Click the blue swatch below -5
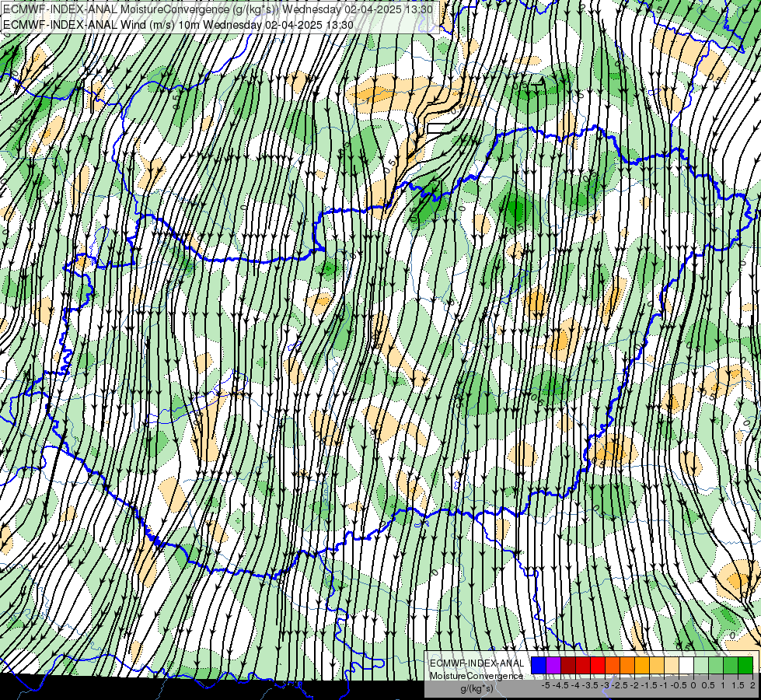Screen dimensions: 761x700 pyautogui.click(x=539, y=665)
